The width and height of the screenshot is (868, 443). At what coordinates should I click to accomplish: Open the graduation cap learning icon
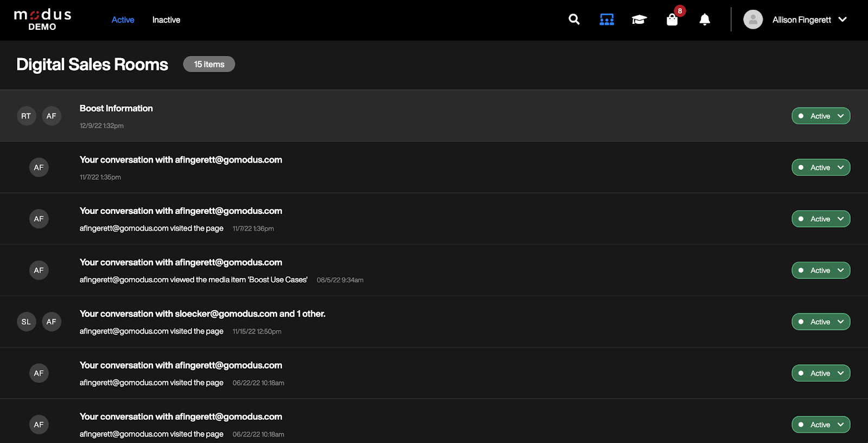pos(639,20)
